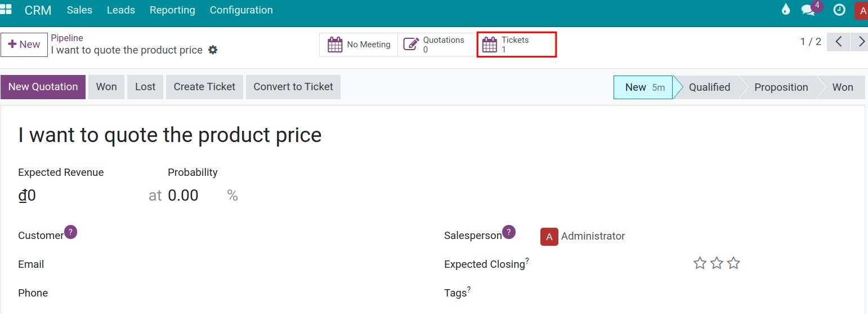
Task: Mark the opportunity as Won via button
Action: point(106,87)
